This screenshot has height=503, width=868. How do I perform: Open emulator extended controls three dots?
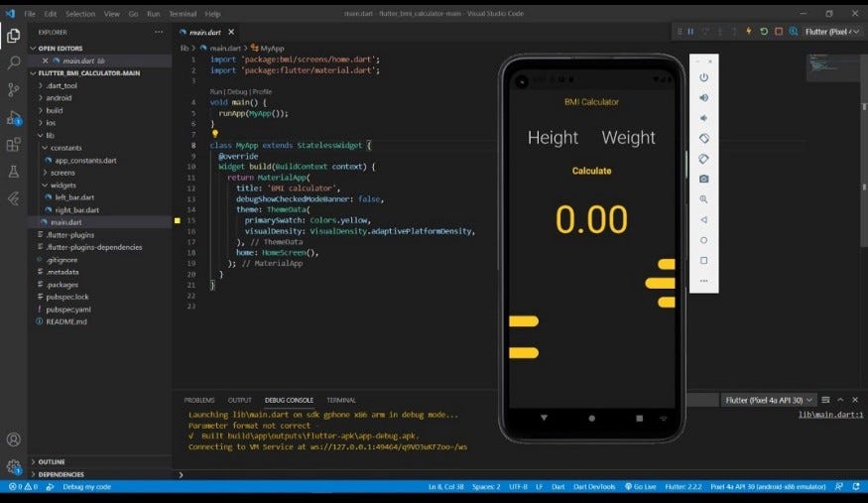pos(703,281)
